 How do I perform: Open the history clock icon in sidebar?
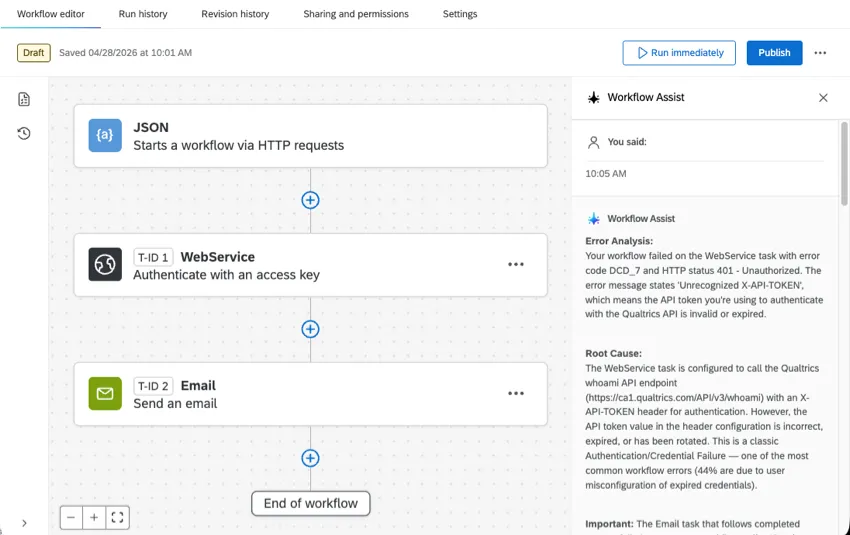pos(24,133)
